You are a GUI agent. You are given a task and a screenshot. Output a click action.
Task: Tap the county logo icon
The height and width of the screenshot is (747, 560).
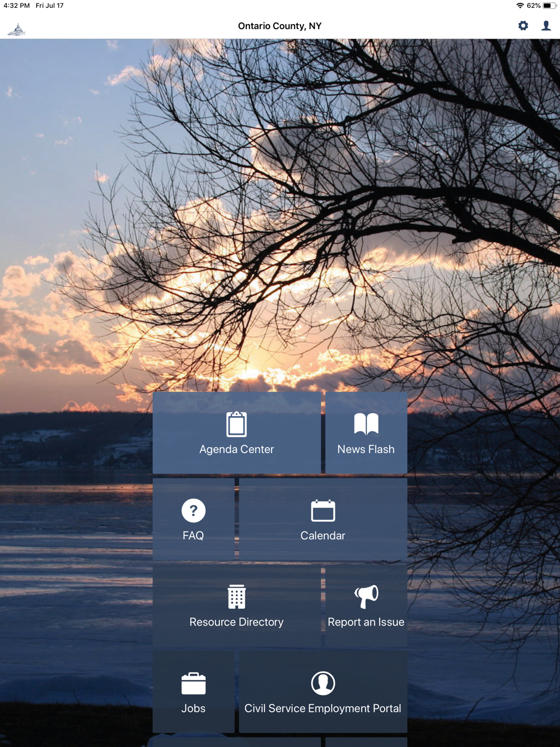click(x=16, y=29)
